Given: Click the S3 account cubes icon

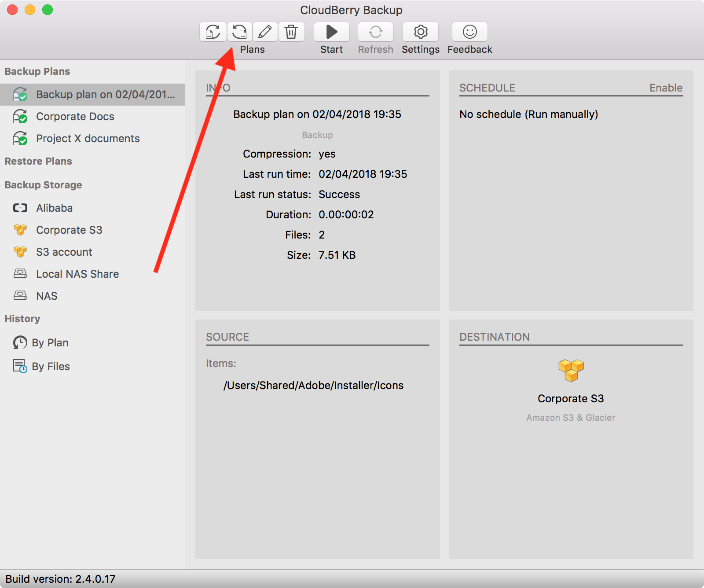Looking at the screenshot, I should tap(20, 252).
